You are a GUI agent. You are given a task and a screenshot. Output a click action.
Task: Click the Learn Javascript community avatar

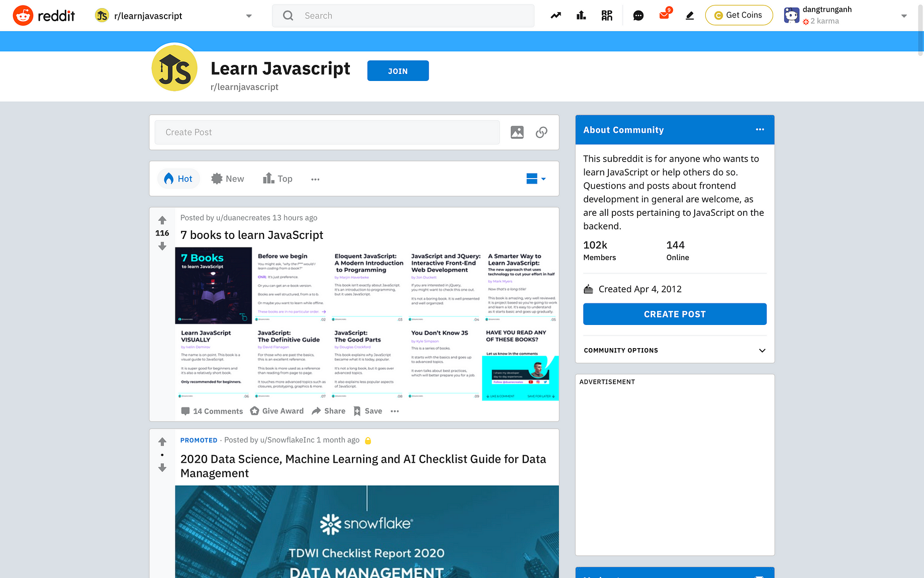(174, 69)
